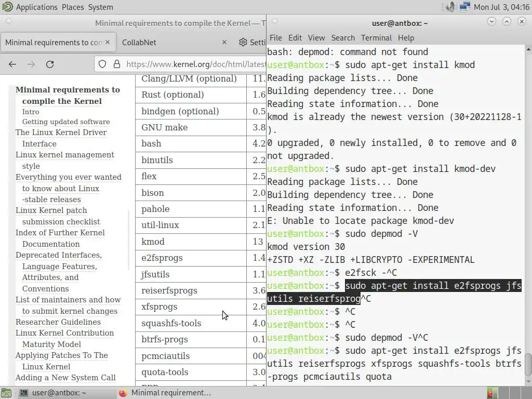Open the Linux Kernel patch submission checklist link

(x=58, y=216)
